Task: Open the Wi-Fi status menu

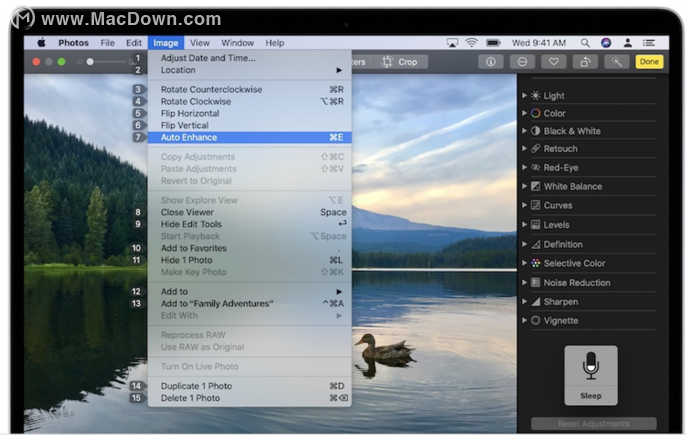Action: (471, 43)
